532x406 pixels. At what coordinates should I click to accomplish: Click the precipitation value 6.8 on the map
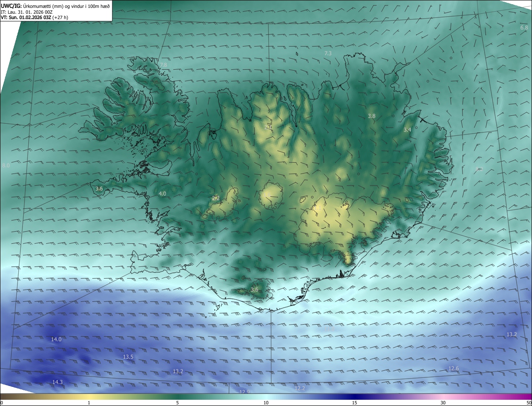click(524, 27)
